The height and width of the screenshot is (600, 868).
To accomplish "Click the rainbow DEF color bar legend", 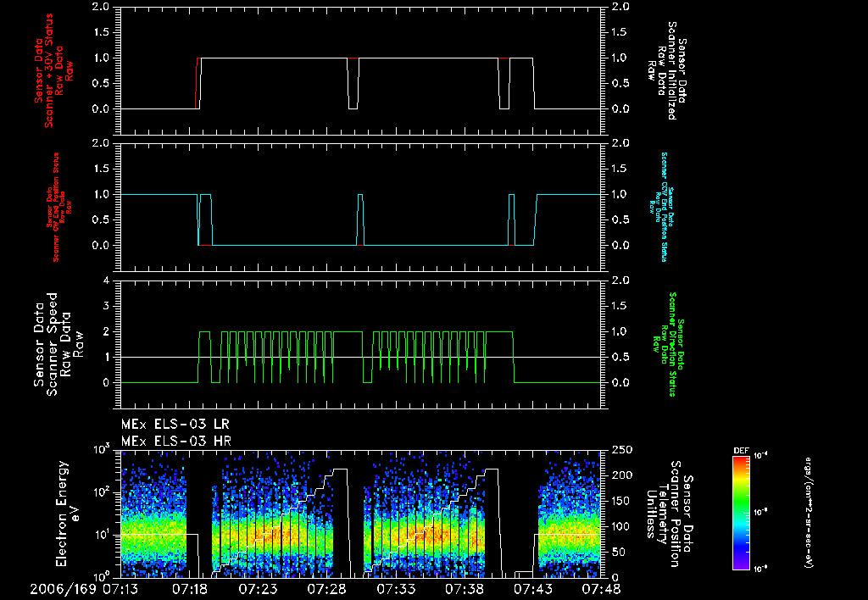I will click(741, 512).
